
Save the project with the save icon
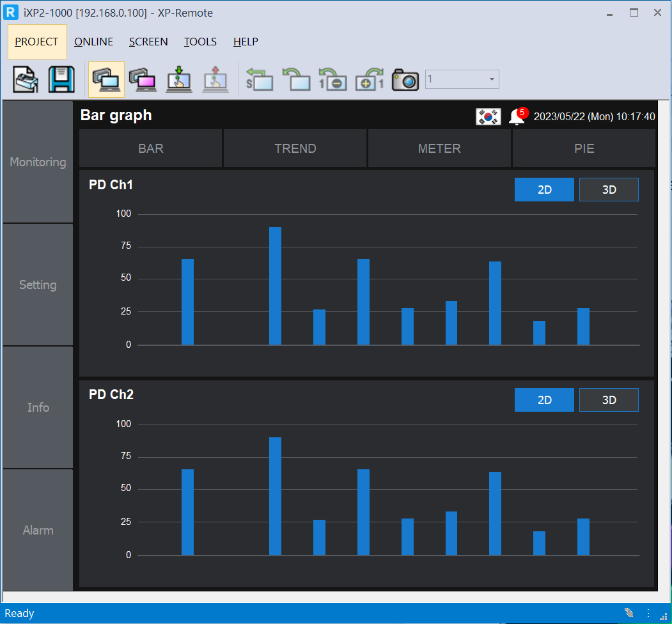[61, 79]
